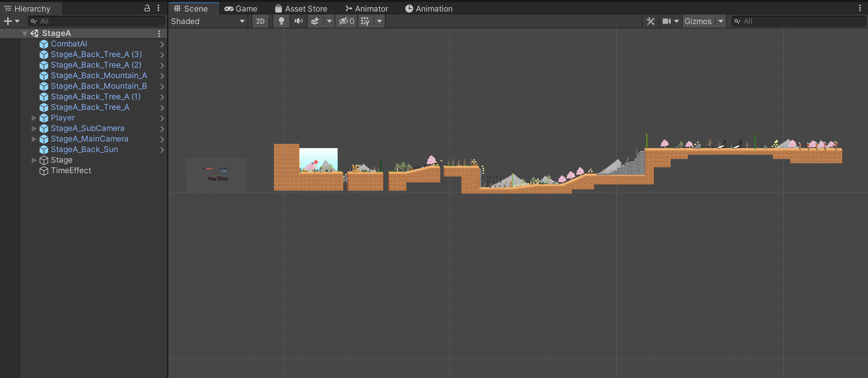This screenshot has height=378, width=868.
Task: Switch to the Animator tab
Action: [367, 9]
